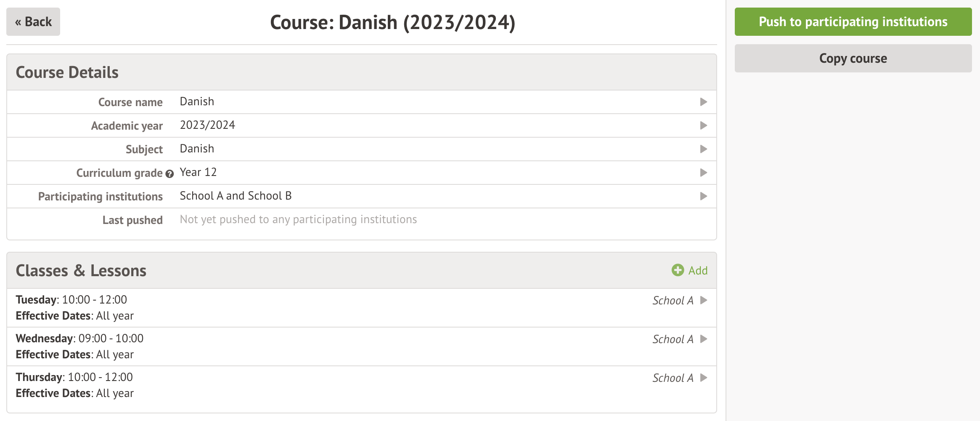Expand the Academic year row arrow
Screen dimensions: 980x421
pos(703,125)
